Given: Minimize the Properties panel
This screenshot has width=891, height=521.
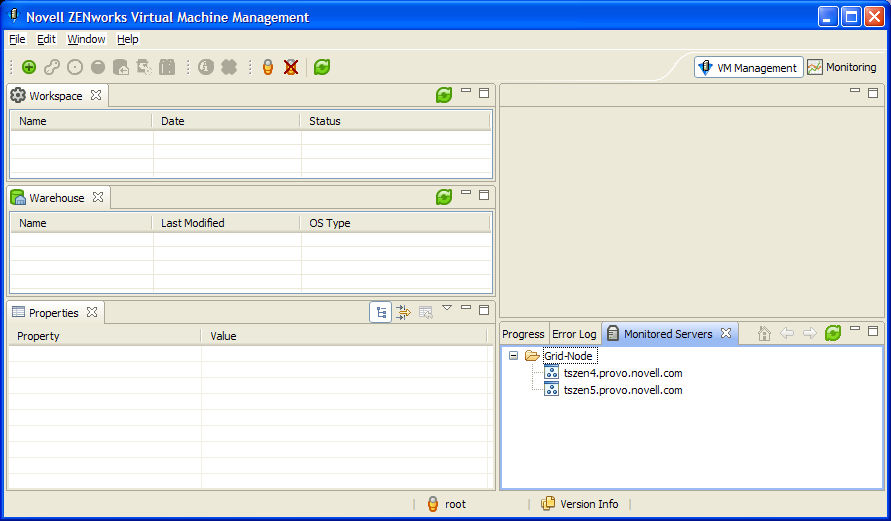Looking at the screenshot, I should tap(466, 307).
